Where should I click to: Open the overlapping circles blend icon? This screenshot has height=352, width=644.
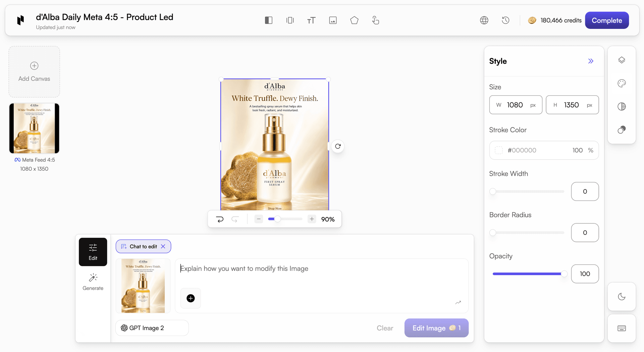(x=622, y=130)
